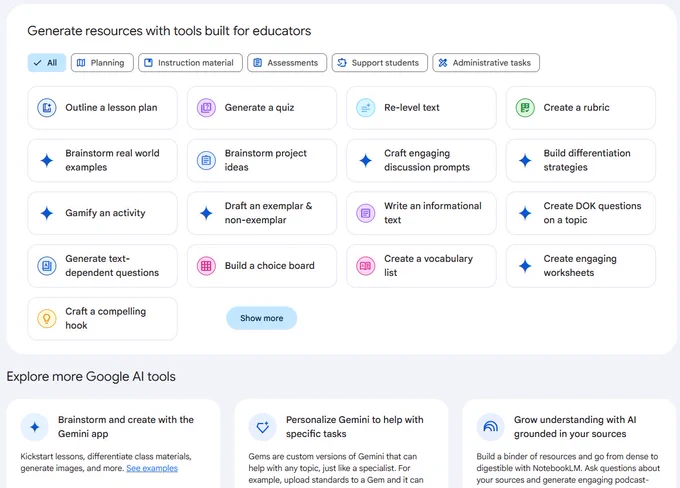Click Brainstorm and create with the Gemini app heading
Image resolution: width=680 pixels, height=488 pixels.
126,426
